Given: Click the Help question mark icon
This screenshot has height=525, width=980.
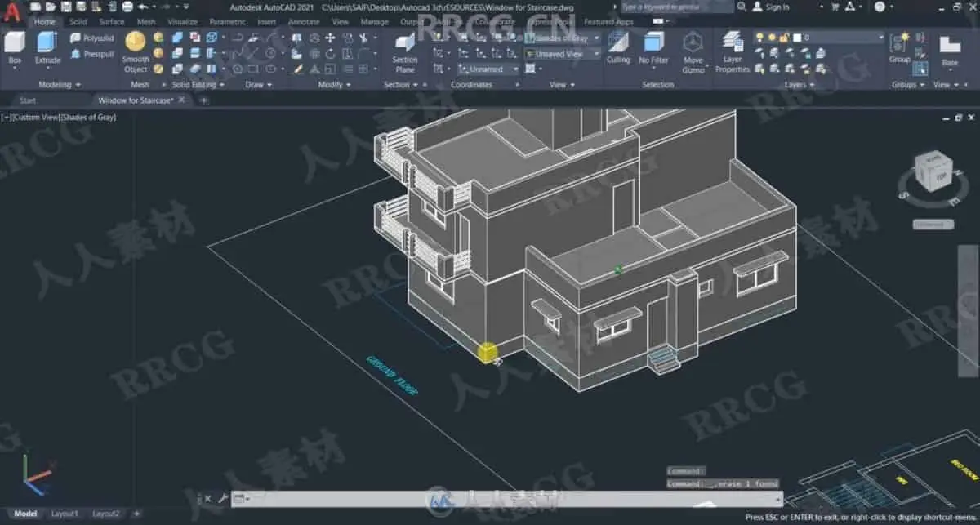Looking at the screenshot, I should [880, 7].
